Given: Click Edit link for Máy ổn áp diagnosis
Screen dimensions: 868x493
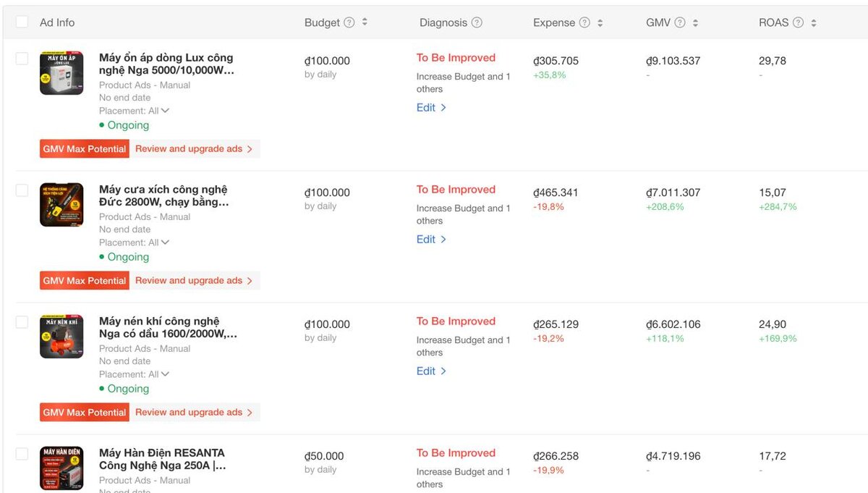Looking at the screenshot, I should click(x=431, y=108).
